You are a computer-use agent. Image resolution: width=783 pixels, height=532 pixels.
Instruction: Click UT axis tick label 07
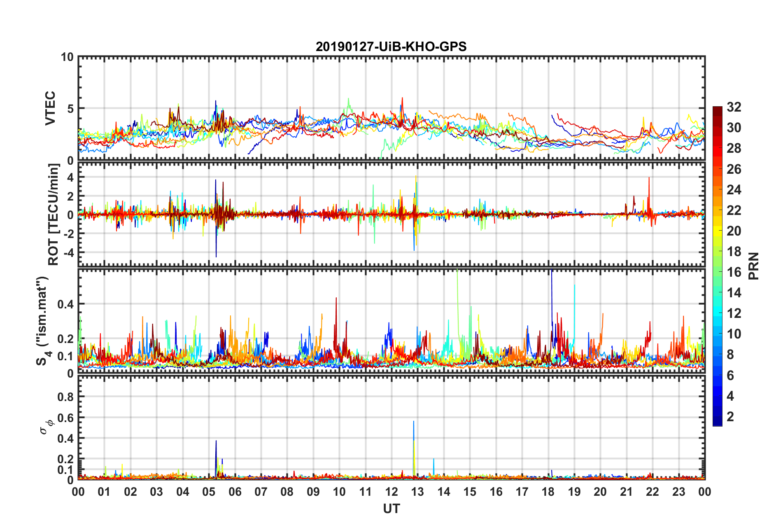click(x=261, y=492)
